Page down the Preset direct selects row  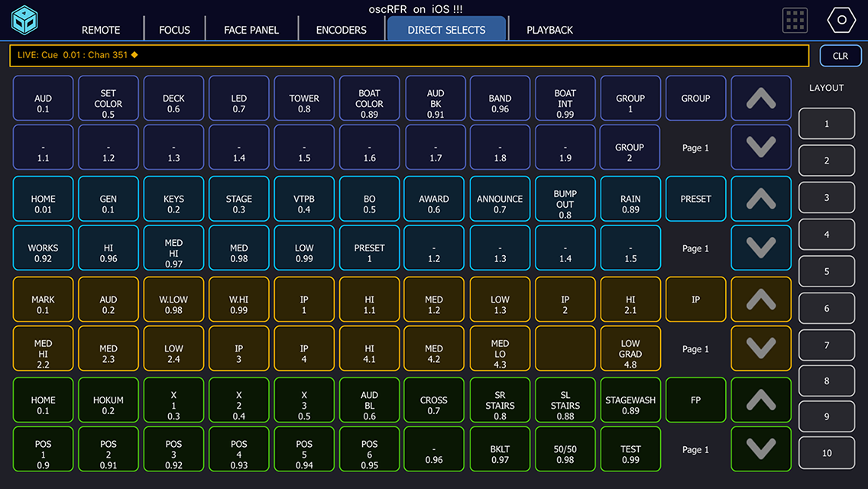pyautogui.click(x=761, y=248)
